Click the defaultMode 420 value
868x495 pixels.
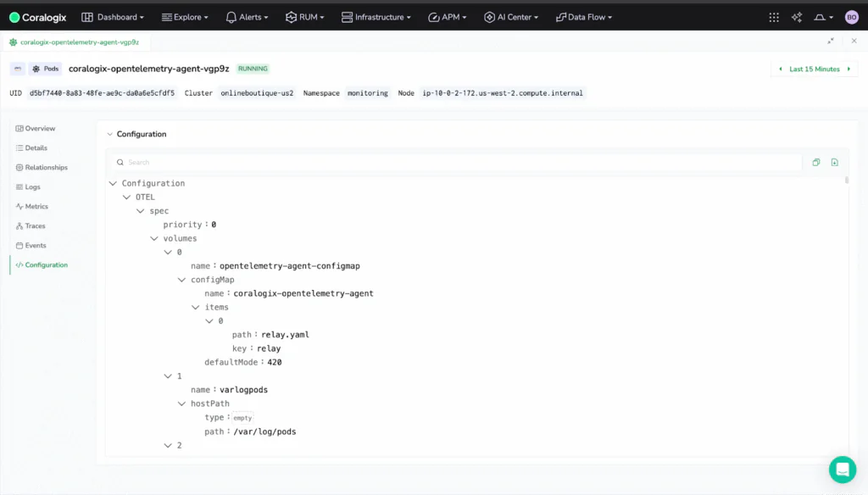[x=275, y=363]
